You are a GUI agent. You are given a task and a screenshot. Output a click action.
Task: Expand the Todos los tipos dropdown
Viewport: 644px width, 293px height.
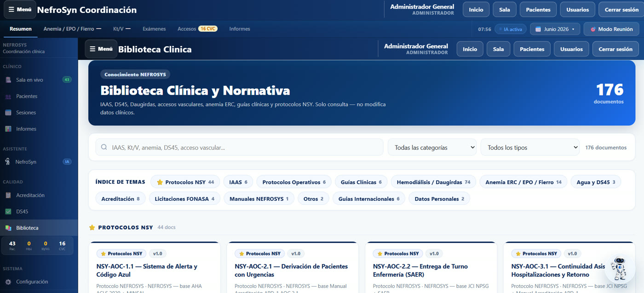click(x=530, y=147)
